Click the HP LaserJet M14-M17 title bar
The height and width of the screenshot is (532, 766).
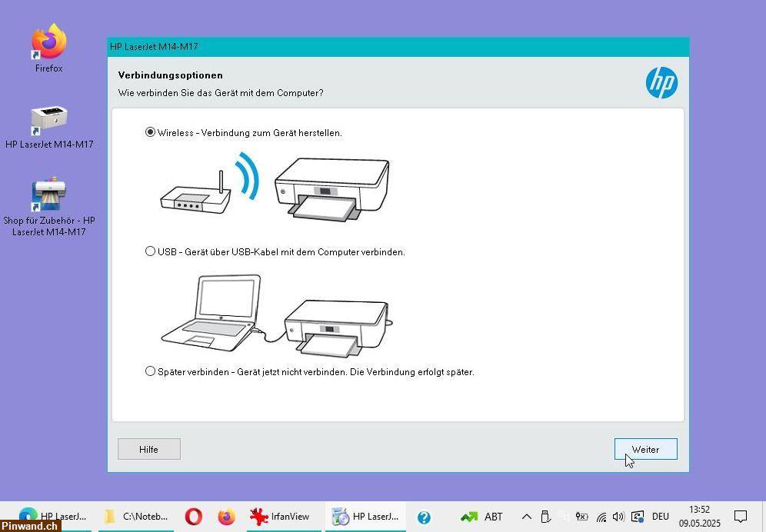[x=398, y=47]
